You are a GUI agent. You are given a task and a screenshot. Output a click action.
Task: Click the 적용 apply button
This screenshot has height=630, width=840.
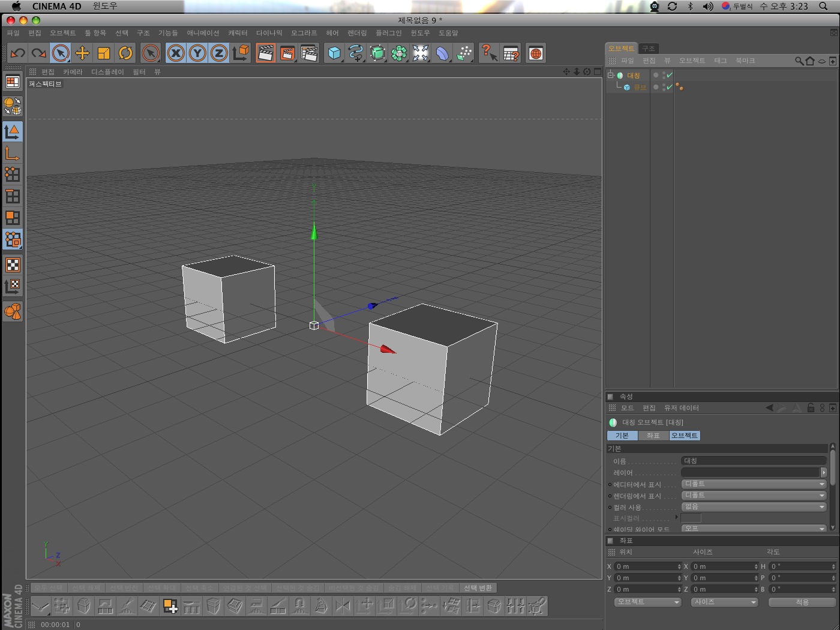click(802, 602)
